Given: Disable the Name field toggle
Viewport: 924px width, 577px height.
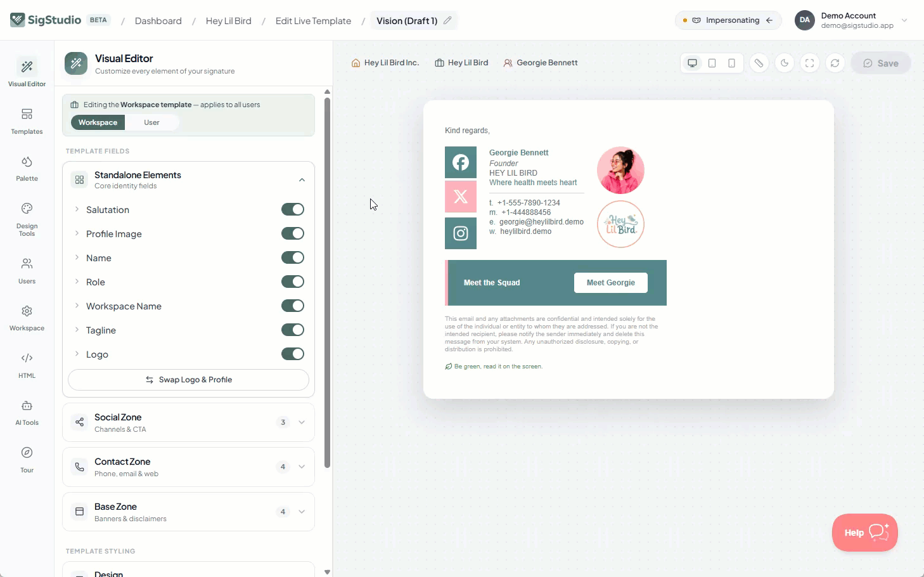Looking at the screenshot, I should [293, 257].
